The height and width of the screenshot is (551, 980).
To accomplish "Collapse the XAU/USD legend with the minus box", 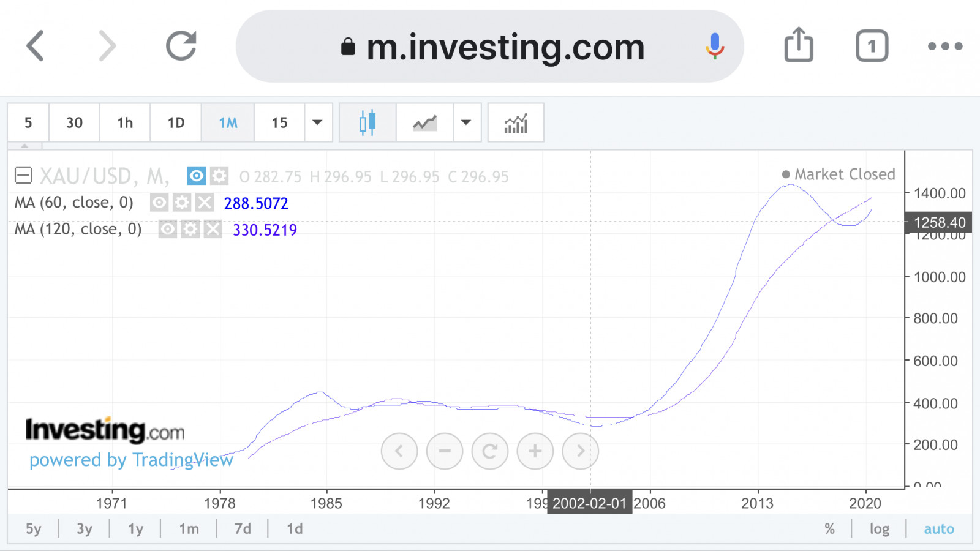I will (x=23, y=176).
